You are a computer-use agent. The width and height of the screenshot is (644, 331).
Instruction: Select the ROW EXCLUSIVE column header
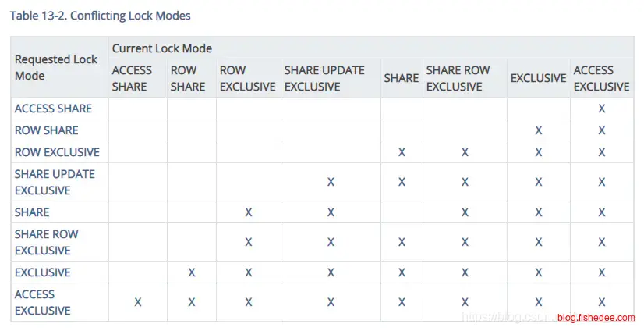247,78
